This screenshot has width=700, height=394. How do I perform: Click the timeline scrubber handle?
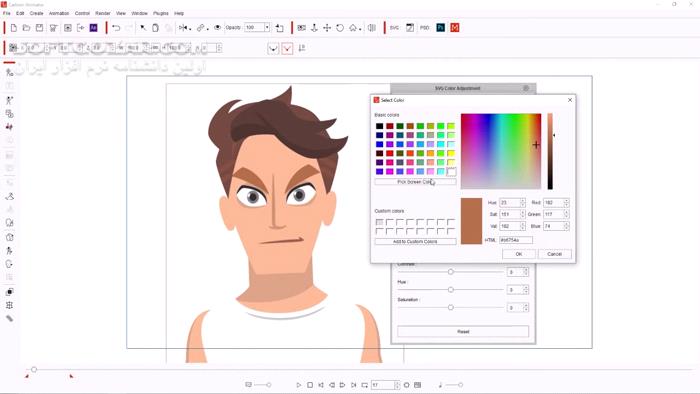34,369
